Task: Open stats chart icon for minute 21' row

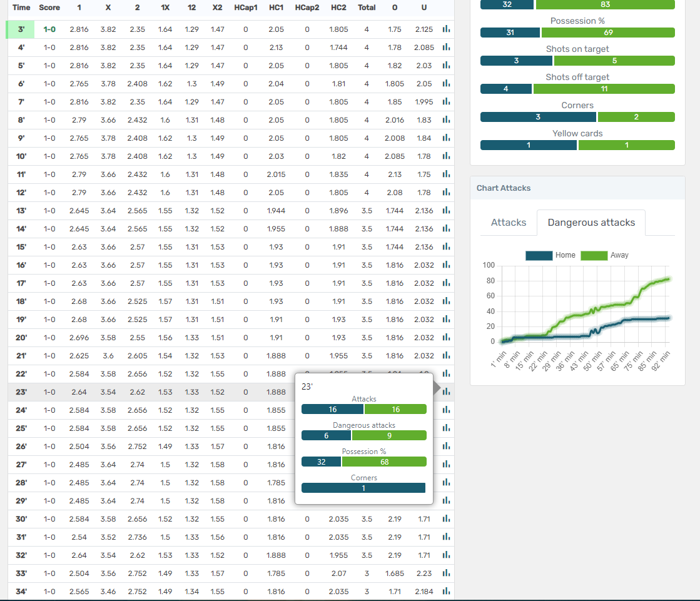Action: [x=446, y=356]
